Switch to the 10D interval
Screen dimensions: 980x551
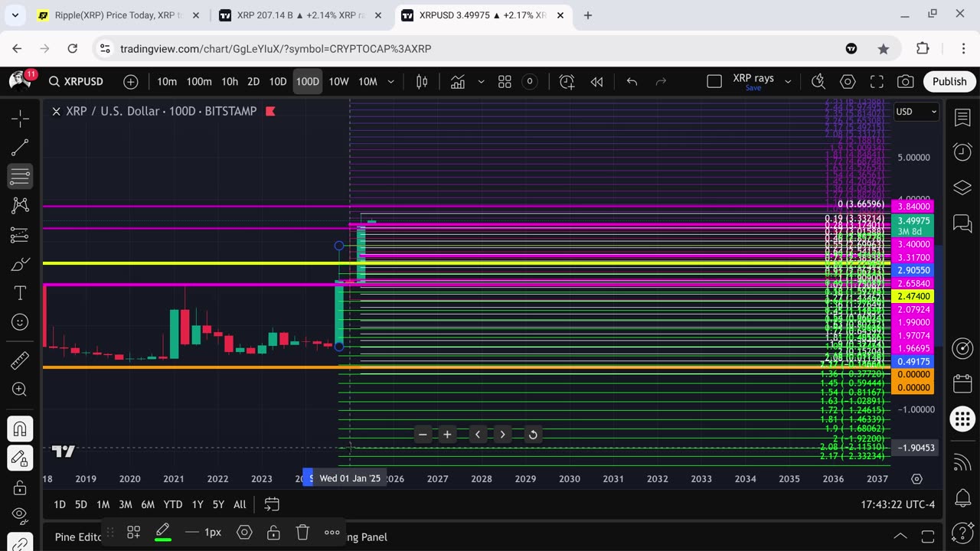coord(278,81)
